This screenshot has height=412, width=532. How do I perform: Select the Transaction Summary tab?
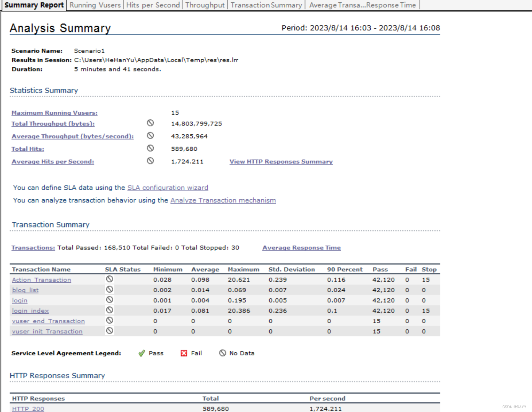click(x=266, y=5)
